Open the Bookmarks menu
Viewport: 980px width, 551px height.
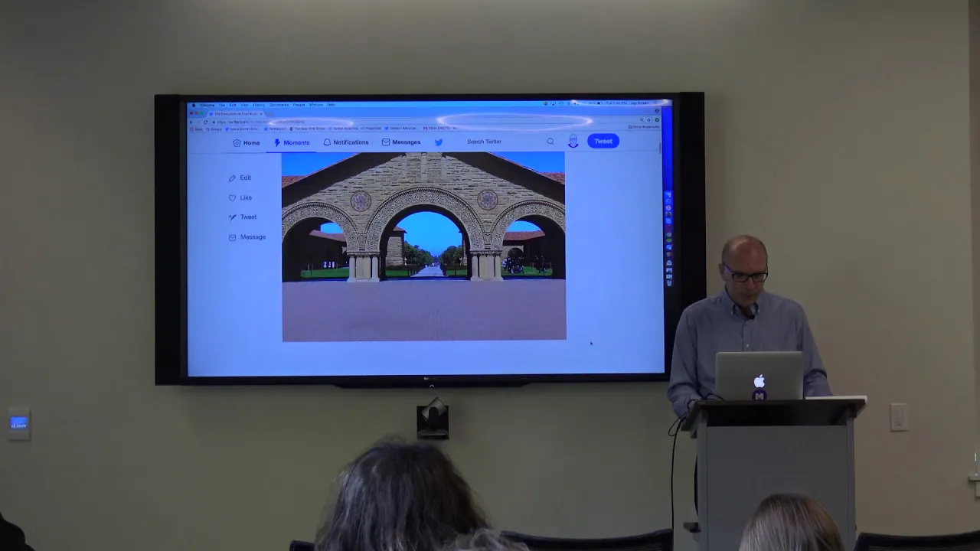(279, 105)
